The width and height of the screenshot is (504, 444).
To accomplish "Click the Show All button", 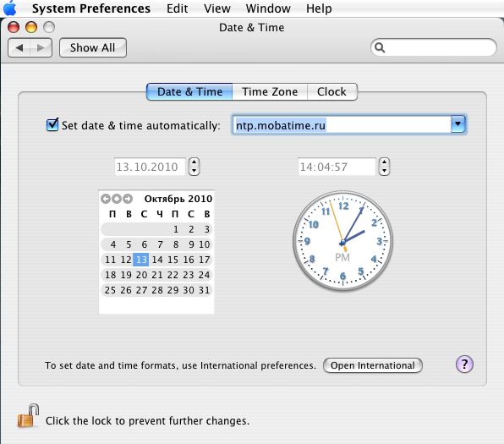I will coord(93,48).
